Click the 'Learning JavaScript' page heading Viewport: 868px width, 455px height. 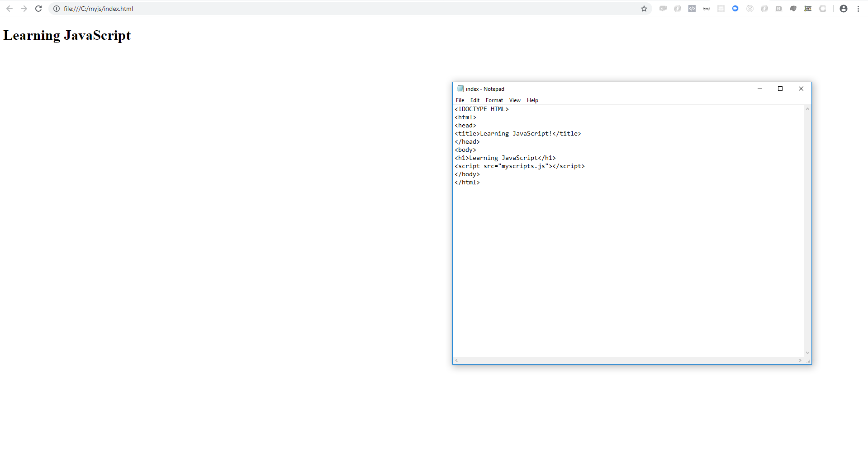[x=67, y=35]
